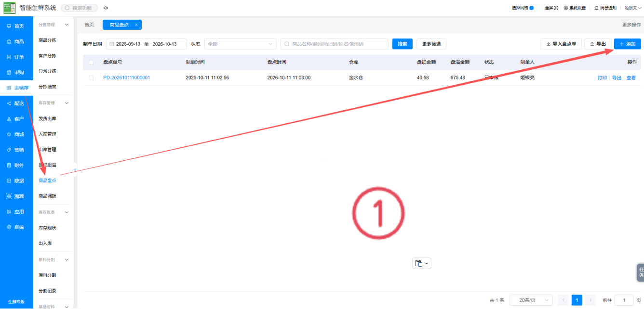Collapse the 分拣管理 menu group
Viewport: 644px width, 309px height.
tap(67, 25)
